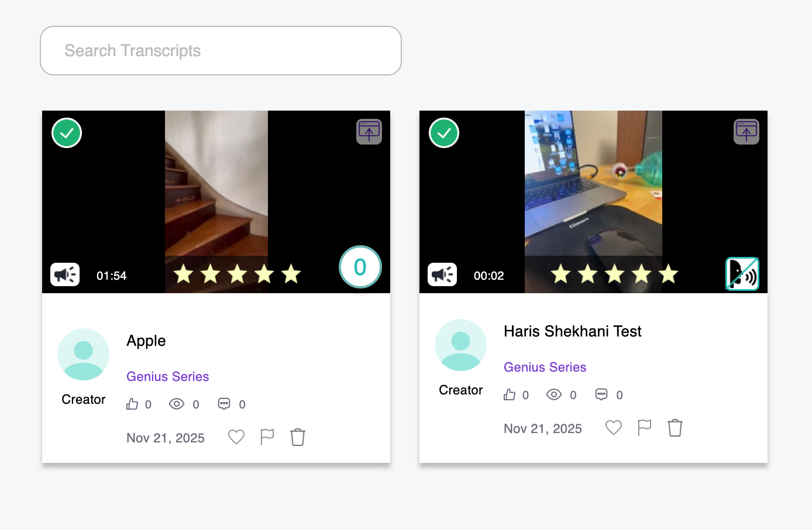Flag the Haris Shekhani Test video
The height and width of the screenshot is (529, 812).
(x=644, y=427)
